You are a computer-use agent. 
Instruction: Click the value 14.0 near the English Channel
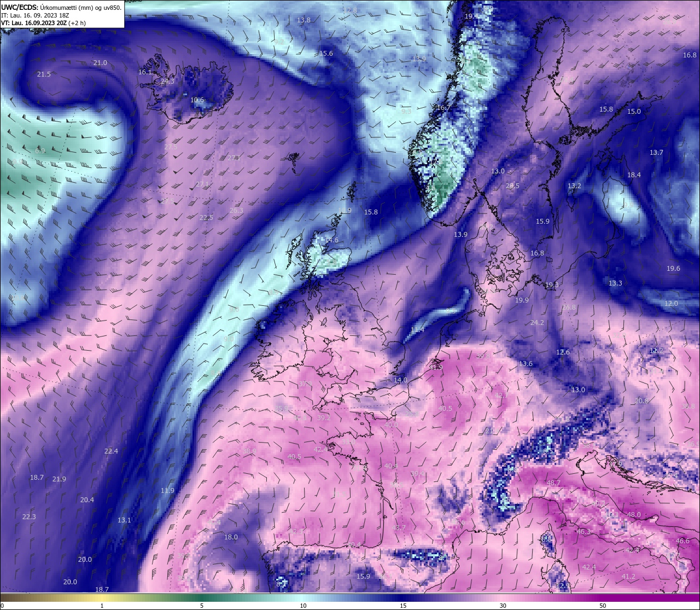click(400, 380)
